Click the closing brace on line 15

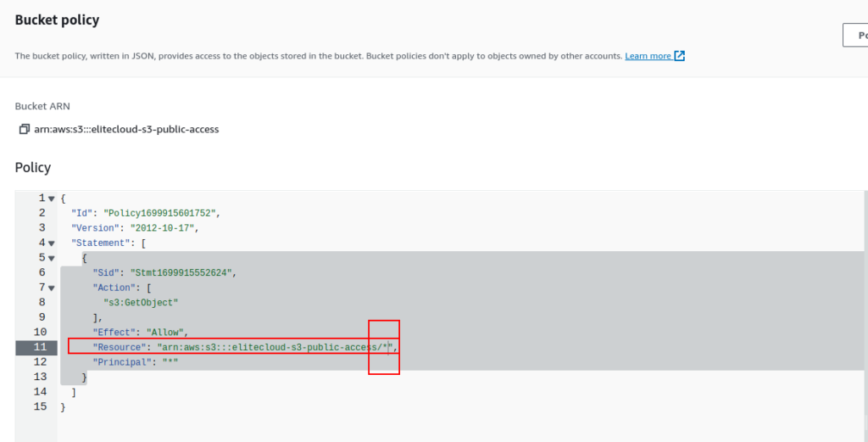click(x=63, y=407)
